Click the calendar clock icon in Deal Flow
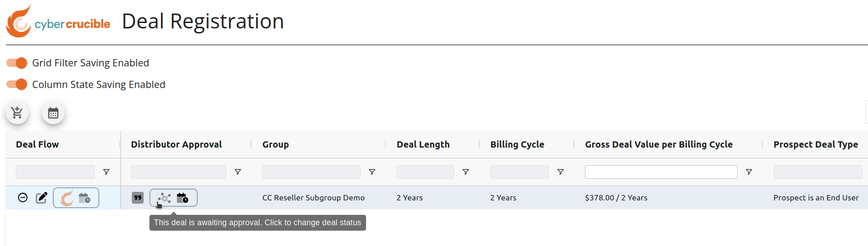 [84, 198]
